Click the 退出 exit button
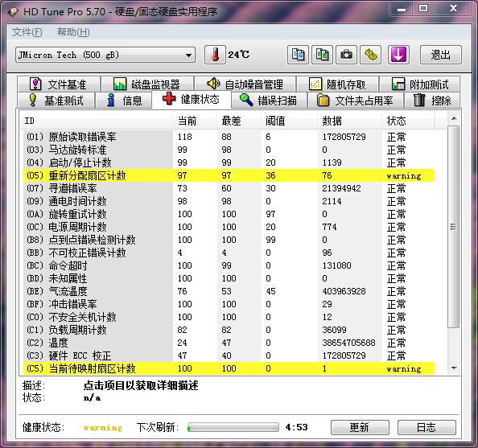Viewport: 478px width, 448px height. point(440,55)
